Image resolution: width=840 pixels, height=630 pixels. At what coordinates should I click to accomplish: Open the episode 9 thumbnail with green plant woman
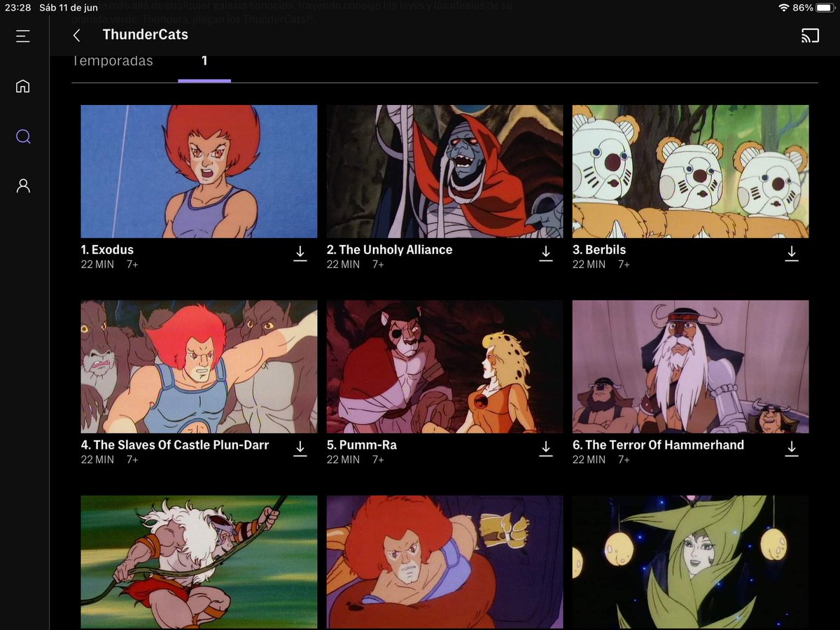click(690, 562)
